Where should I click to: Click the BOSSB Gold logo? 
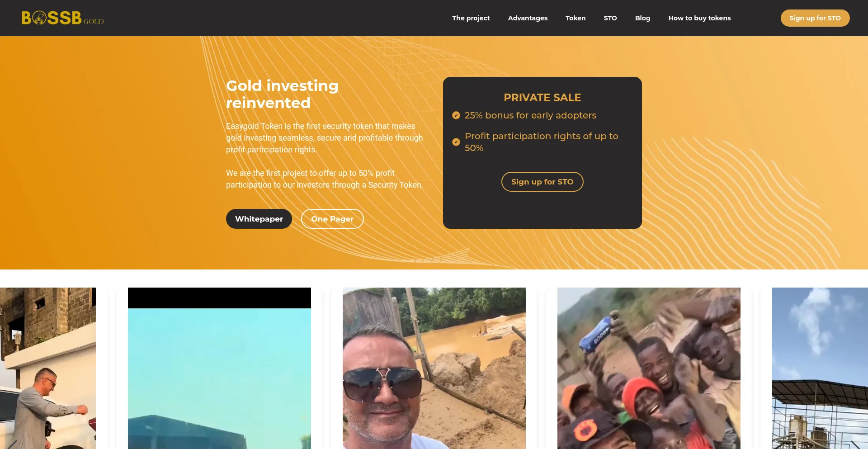pyautogui.click(x=63, y=18)
